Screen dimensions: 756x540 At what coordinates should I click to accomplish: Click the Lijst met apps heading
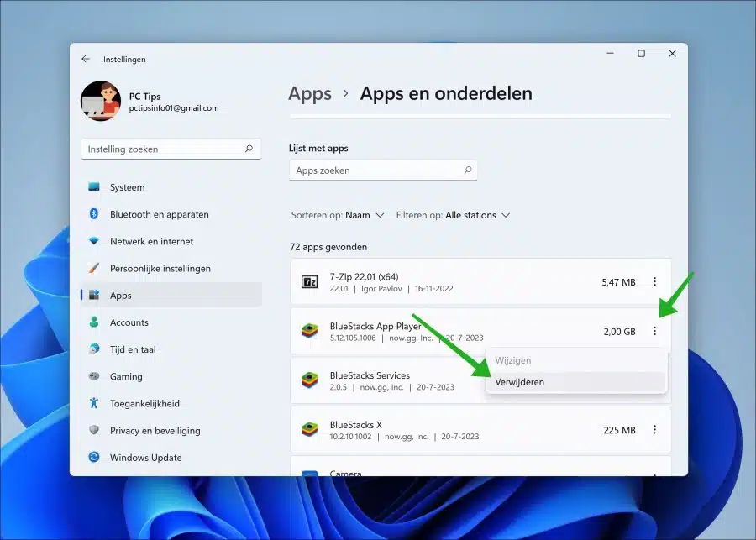click(318, 148)
